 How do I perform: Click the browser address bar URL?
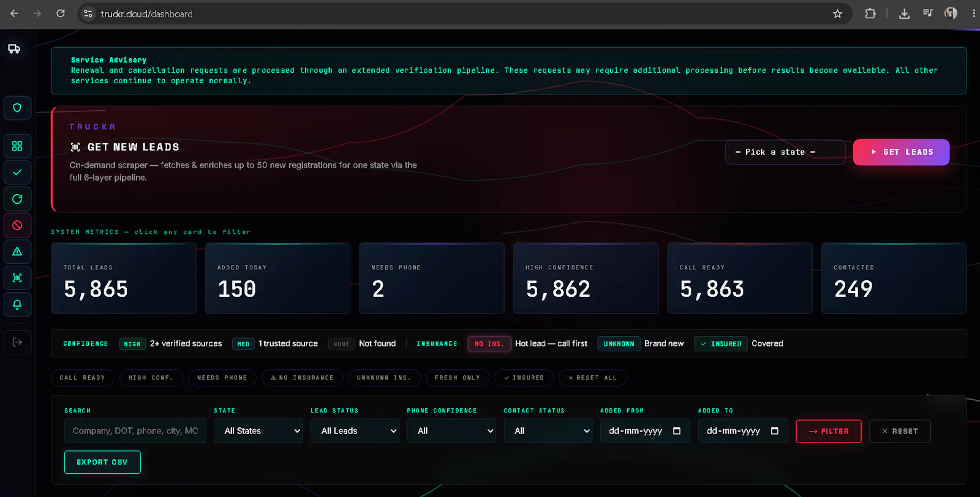[x=146, y=13]
